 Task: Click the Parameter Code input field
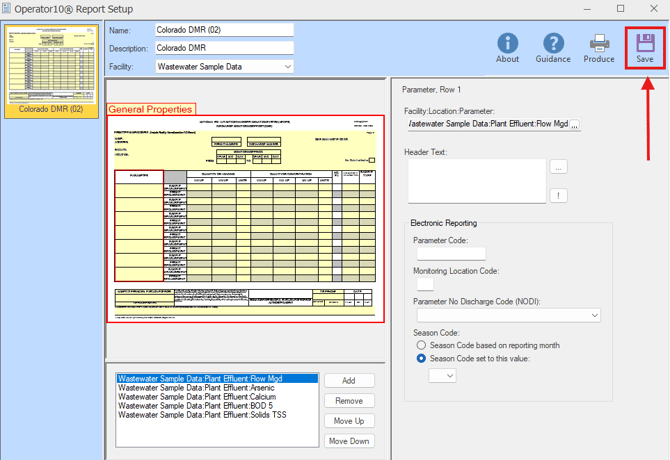(450, 254)
